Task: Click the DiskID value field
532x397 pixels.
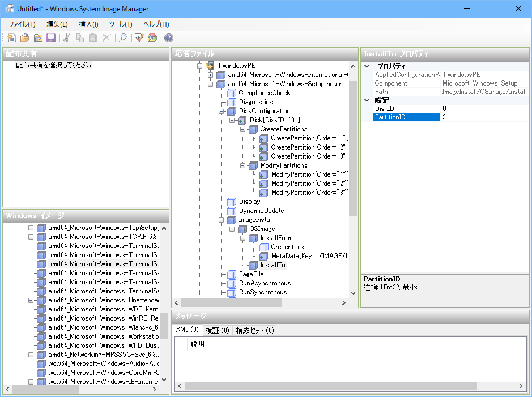Action: point(484,109)
